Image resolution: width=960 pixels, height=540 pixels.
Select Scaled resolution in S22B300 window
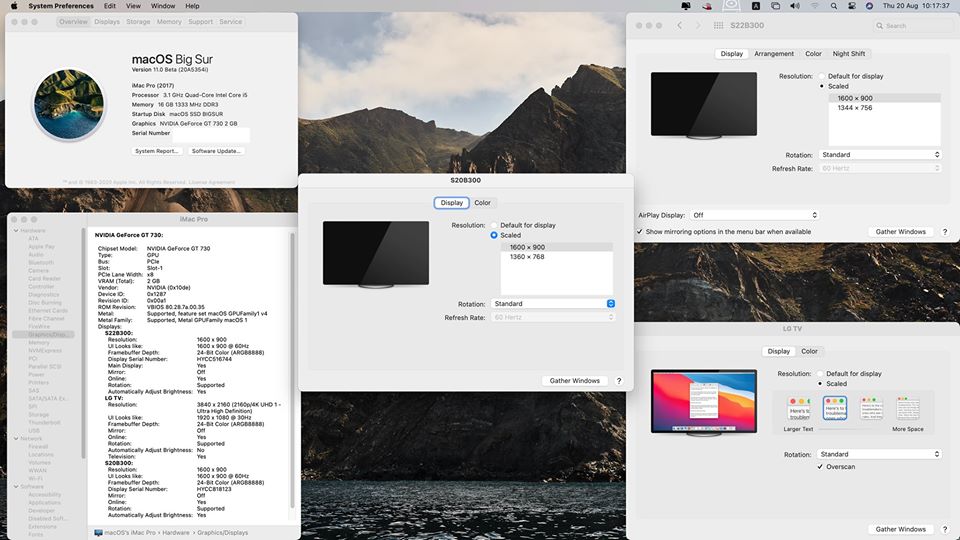pyautogui.click(x=822, y=86)
